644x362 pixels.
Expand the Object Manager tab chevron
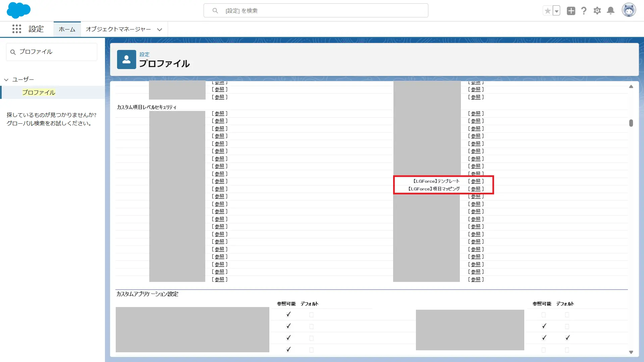tap(160, 29)
